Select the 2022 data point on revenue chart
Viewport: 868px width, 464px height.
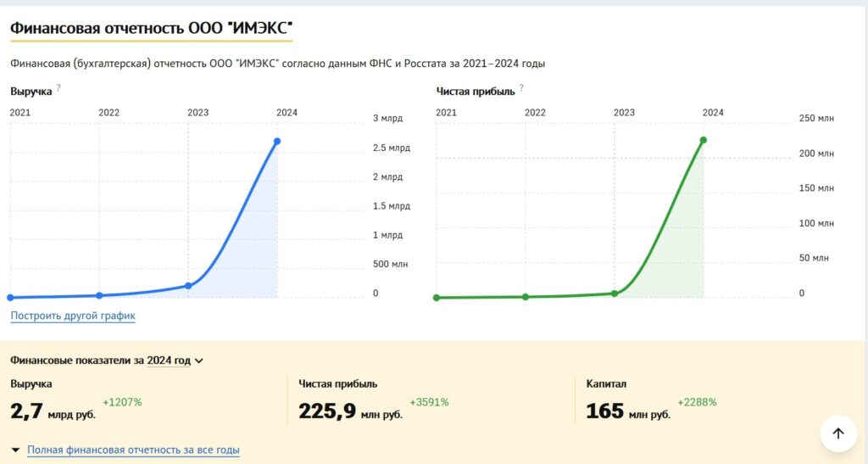[x=99, y=295]
